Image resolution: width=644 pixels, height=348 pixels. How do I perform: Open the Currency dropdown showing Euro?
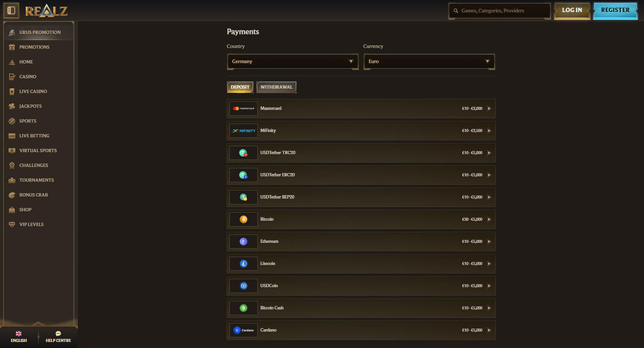click(429, 61)
